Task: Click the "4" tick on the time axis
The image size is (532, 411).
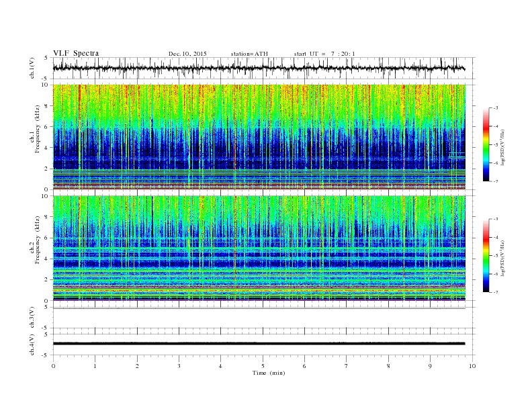Action: (x=221, y=366)
